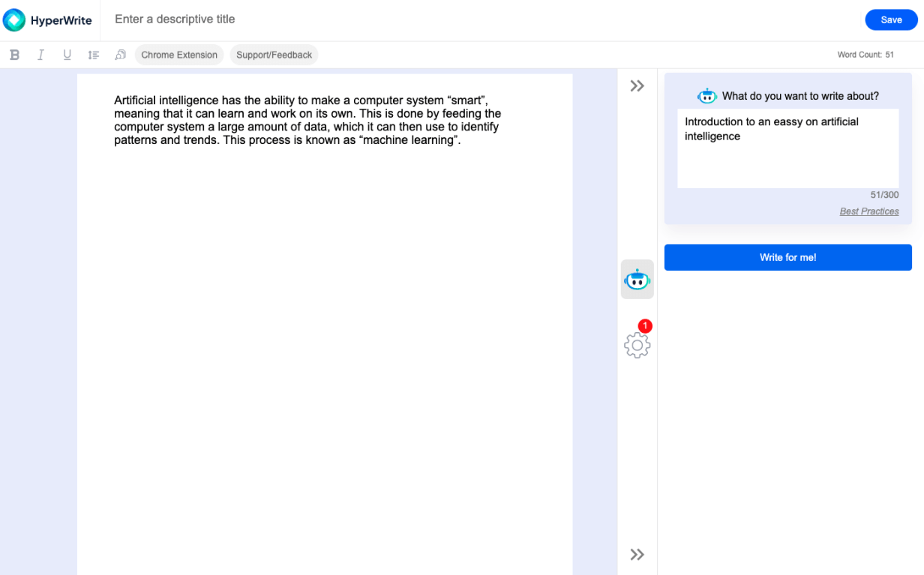Toggle italic formatting
Screen dimensions: 924x575
click(x=40, y=55)
